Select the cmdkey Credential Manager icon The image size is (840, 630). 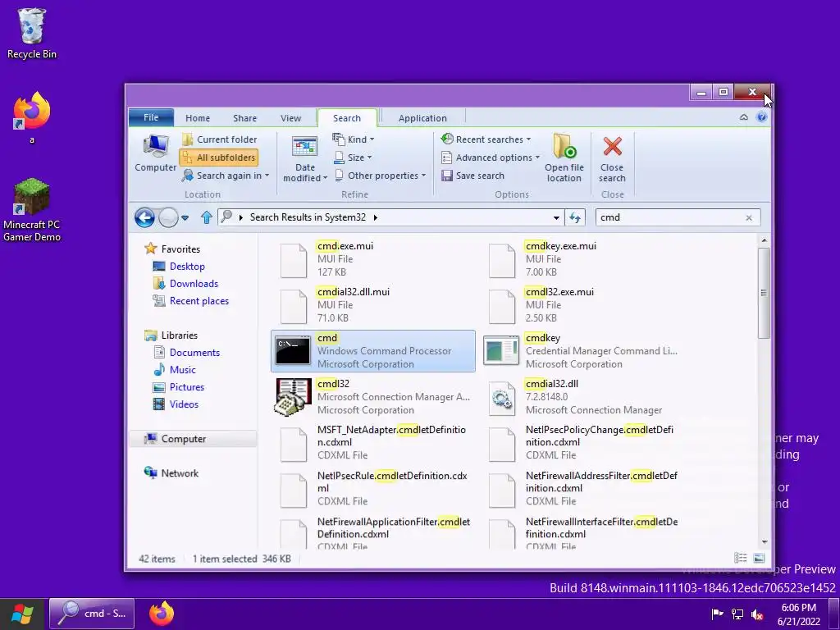click(501, 351)
